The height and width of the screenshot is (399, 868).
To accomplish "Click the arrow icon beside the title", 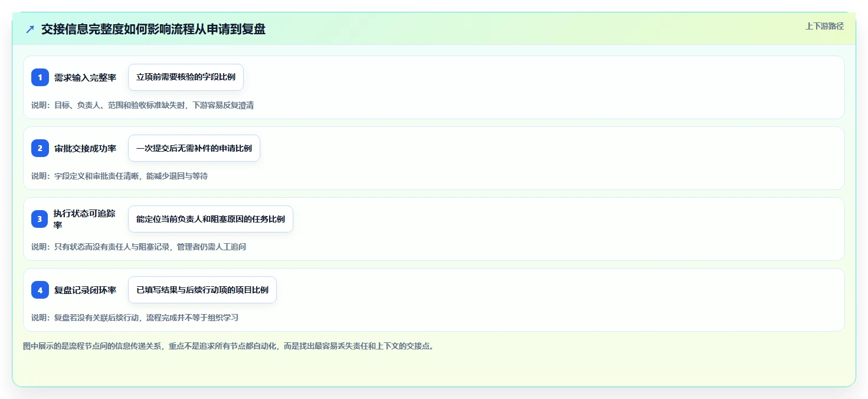I will pos(30,29).
